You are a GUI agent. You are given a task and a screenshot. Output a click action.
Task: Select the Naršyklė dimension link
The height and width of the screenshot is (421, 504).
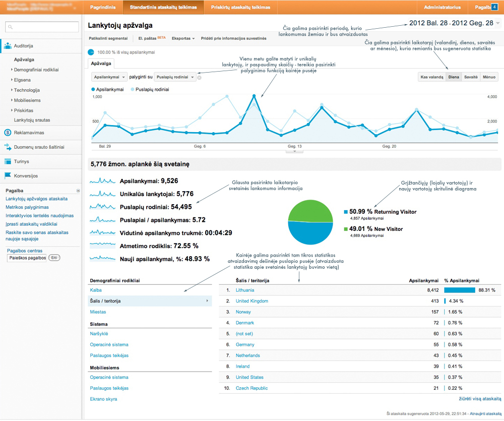point(99,334)
